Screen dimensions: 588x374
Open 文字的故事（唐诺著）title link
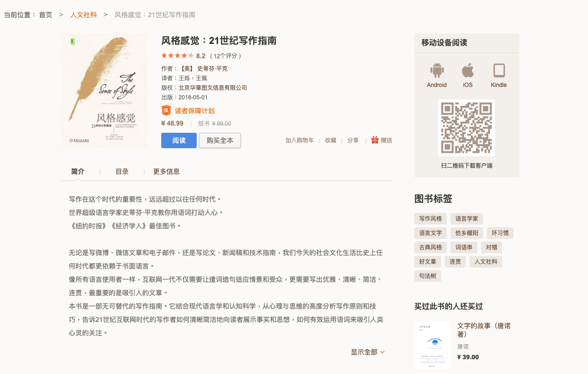pyautogui.click(x=484, y=330)
